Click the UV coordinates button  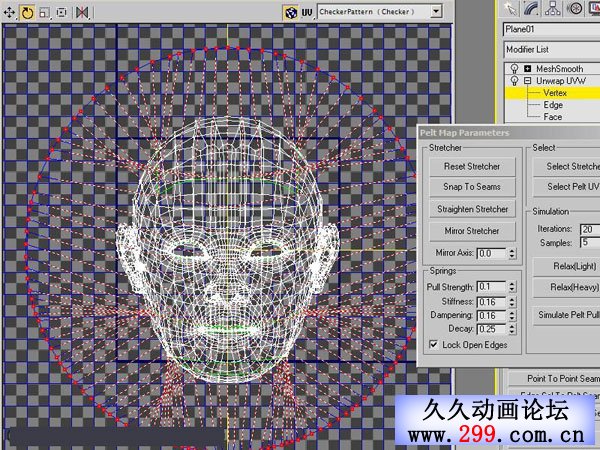[307, 13]
